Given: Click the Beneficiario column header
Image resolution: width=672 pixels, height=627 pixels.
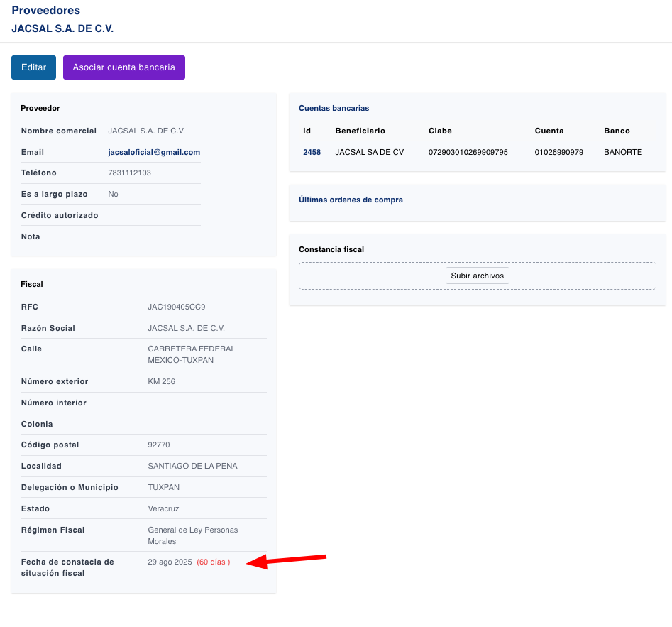Looking at the screenshot, I should point(360,131).
